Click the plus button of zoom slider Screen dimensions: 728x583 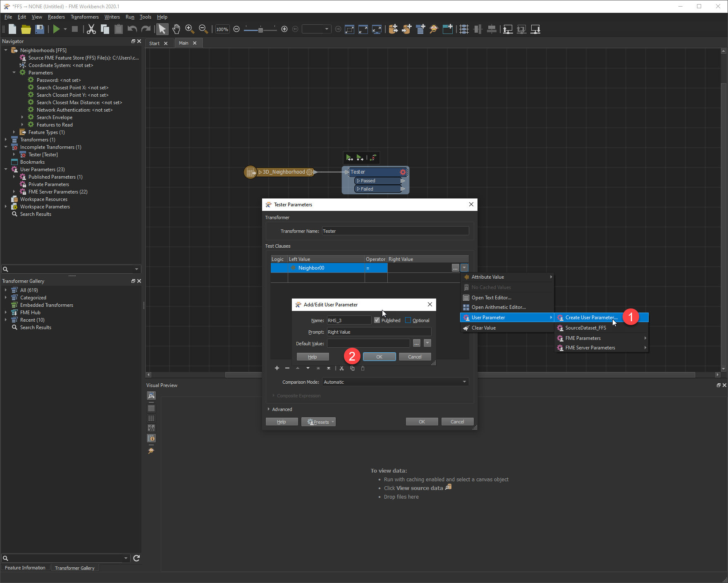pyautogui.click(x=284, y=29)
